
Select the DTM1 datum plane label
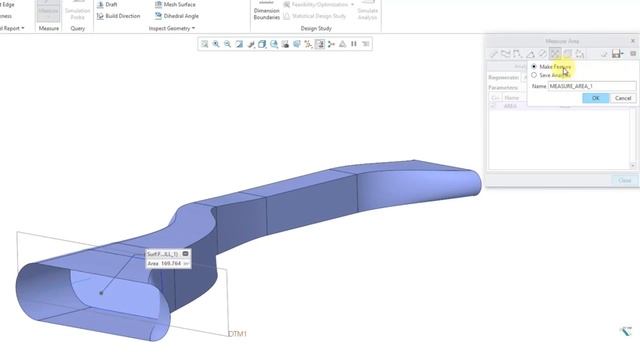pos(238,334)
